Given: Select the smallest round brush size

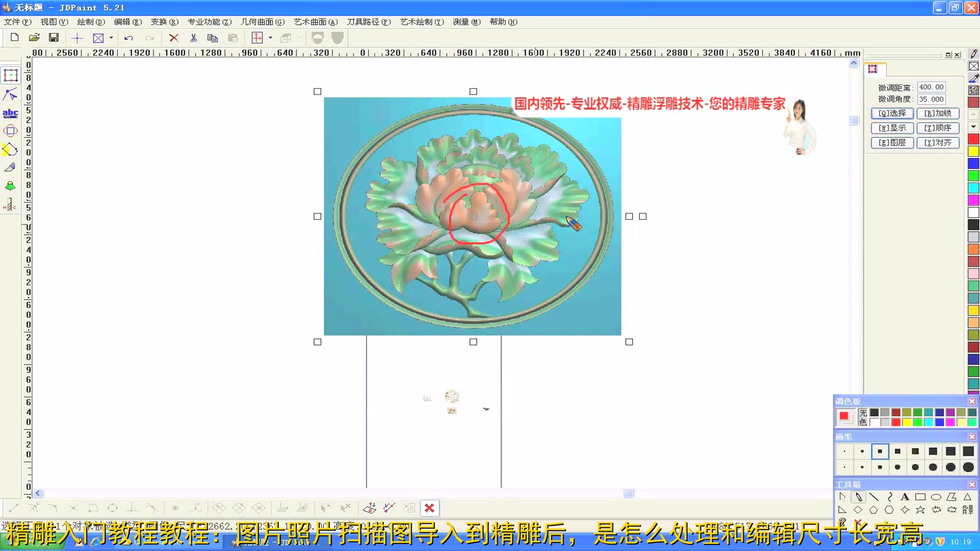Looking at the screenshot, I should (845, 467).
